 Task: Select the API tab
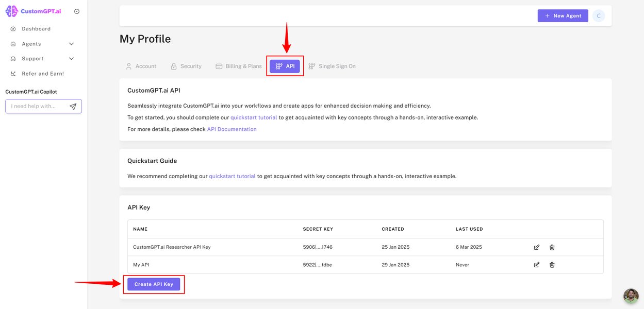coord(285,66)
